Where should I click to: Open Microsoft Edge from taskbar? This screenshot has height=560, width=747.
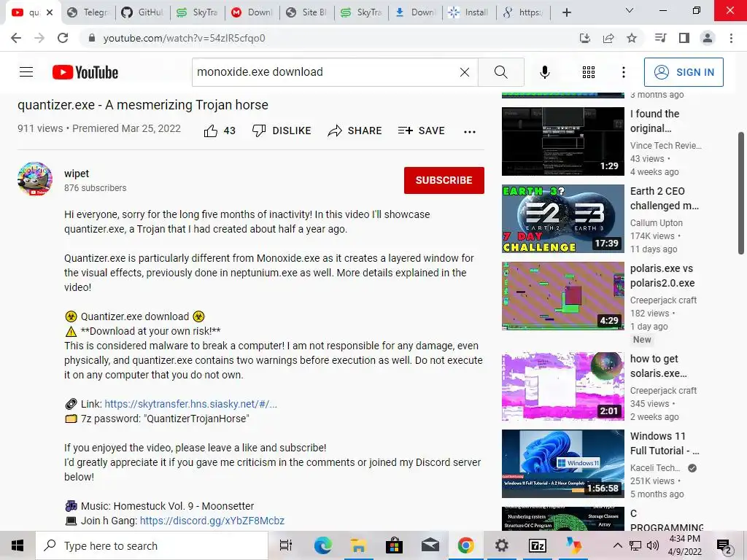(x=322, y=545)
